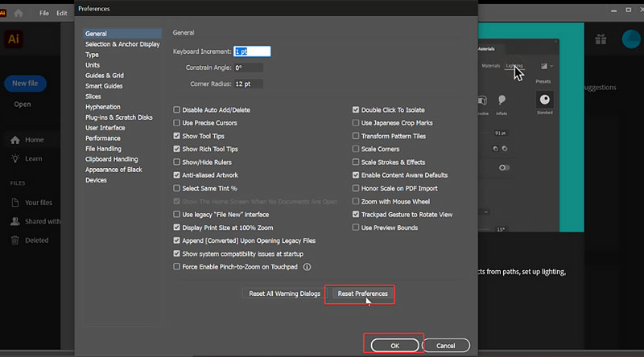Click the Deleted trash icon in sidebar

click(14, 240)
